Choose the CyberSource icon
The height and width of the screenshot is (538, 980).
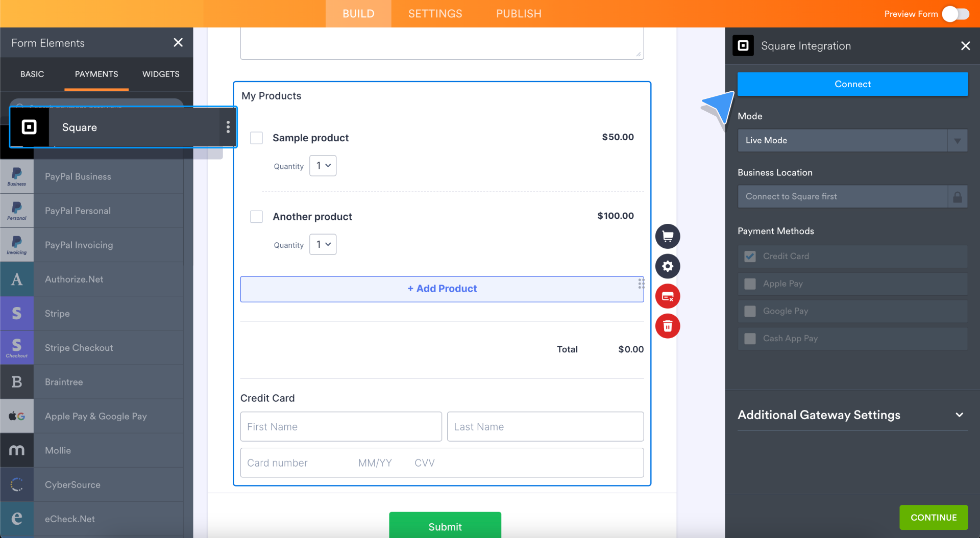click(17, 484)
